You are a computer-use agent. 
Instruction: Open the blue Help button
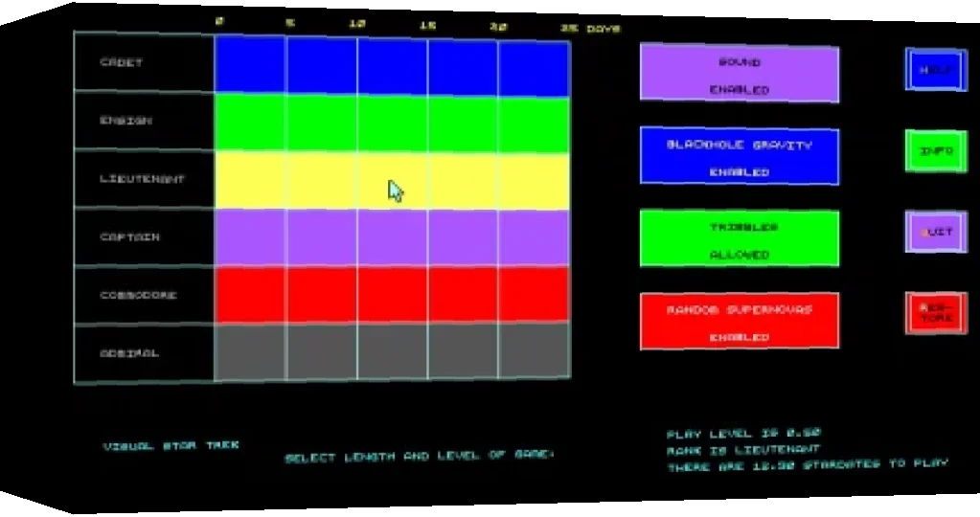(x=936, y=69)
